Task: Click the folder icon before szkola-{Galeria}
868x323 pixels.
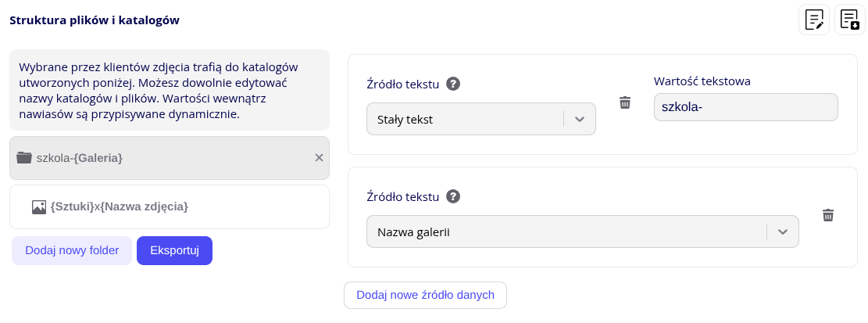Action: point(24,158)
